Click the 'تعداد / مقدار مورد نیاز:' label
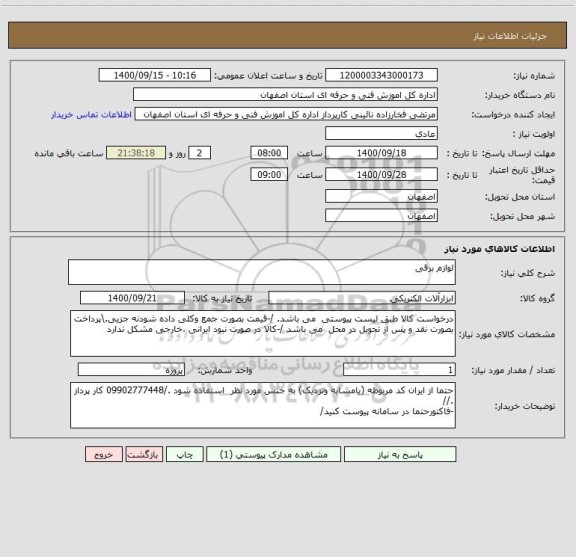This screenshot has width=576, height=557. tap(513, 370)
